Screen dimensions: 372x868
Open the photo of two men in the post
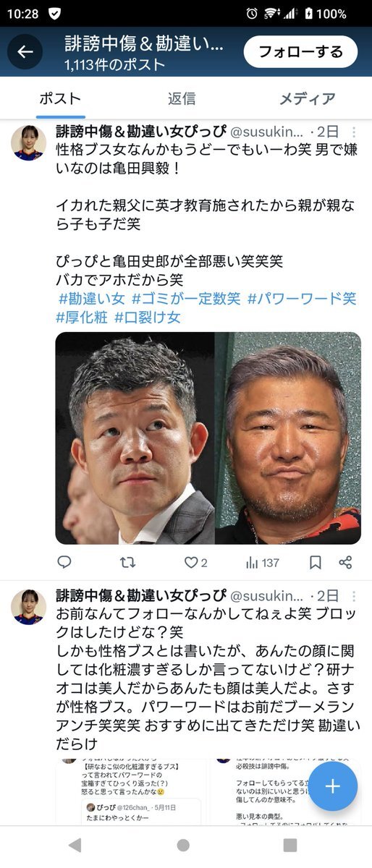208,438
